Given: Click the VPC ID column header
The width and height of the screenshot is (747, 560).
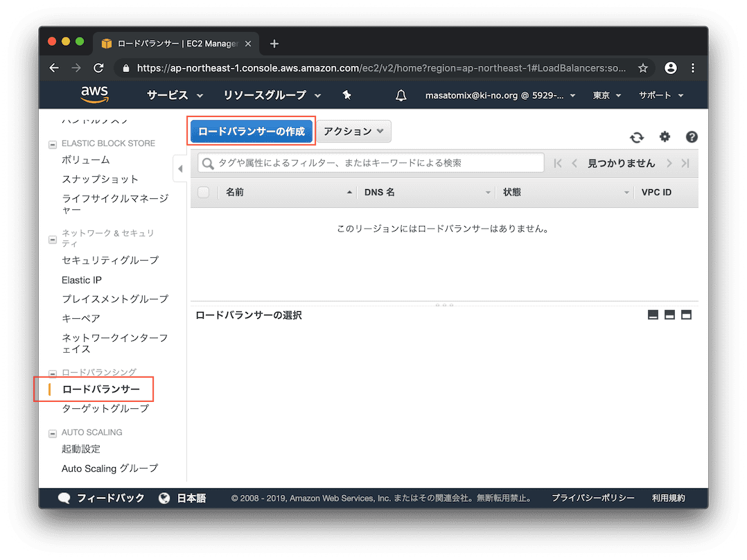Looking at the screenshot, I should coord(656,192).
